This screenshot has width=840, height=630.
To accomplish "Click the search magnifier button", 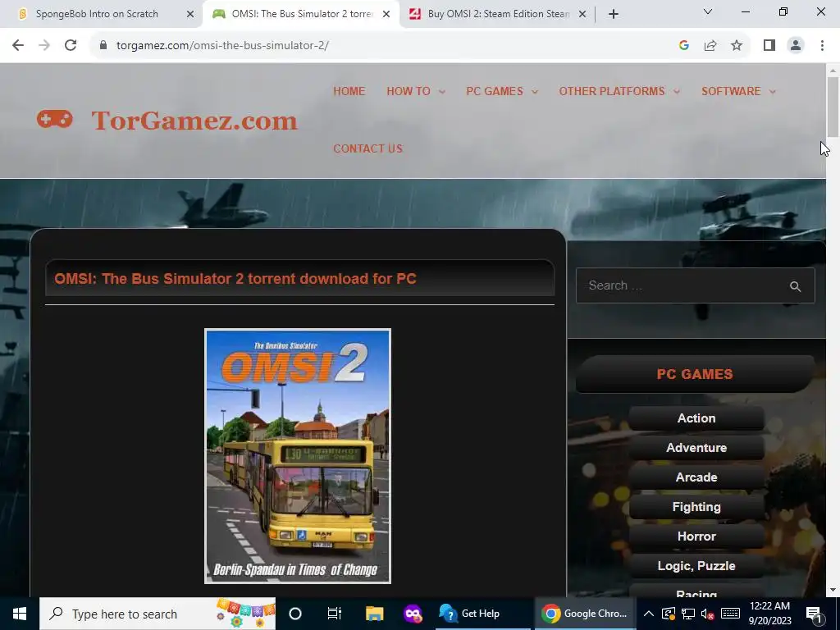I will click(x=796, y=286).
